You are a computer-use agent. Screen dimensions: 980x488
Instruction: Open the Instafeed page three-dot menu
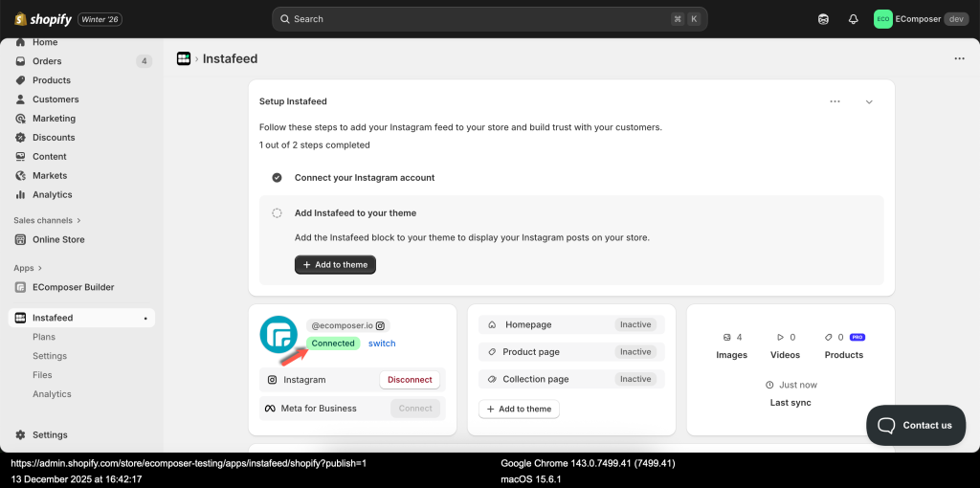pos(959,58)
